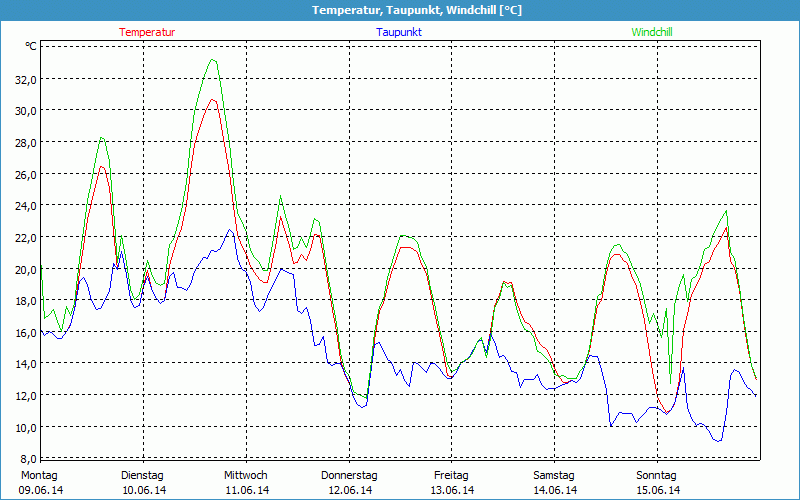The height and width of the screenshot is (500, 800).
Task: Click the Dienstag day label
Action: (142, 476)
